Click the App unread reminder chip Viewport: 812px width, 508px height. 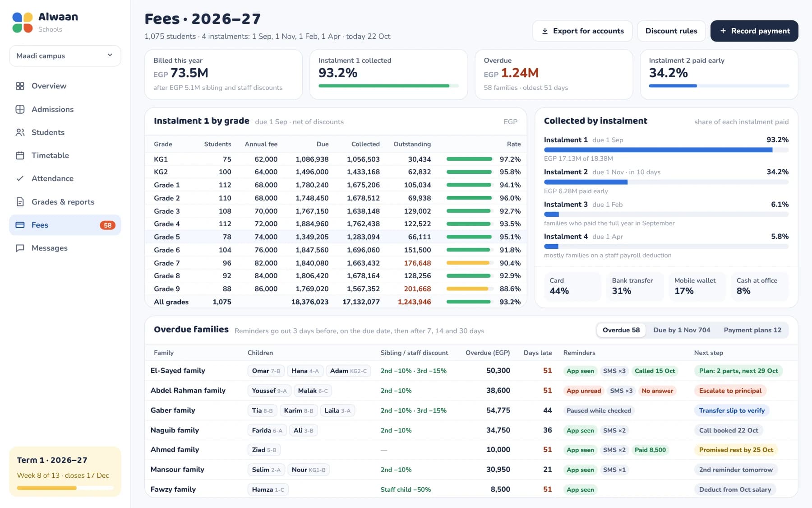[584, 391]
